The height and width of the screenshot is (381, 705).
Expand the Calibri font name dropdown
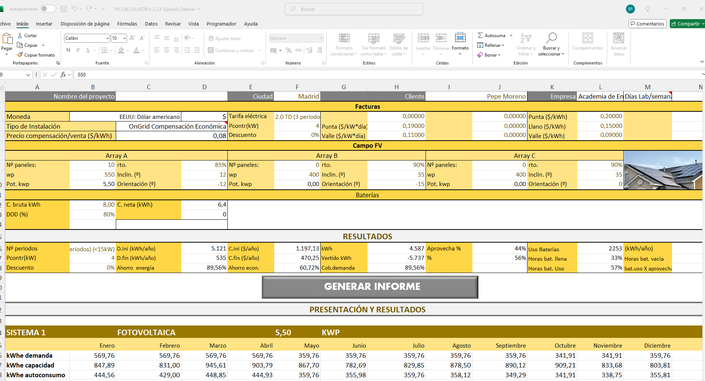tap(107, 38)
